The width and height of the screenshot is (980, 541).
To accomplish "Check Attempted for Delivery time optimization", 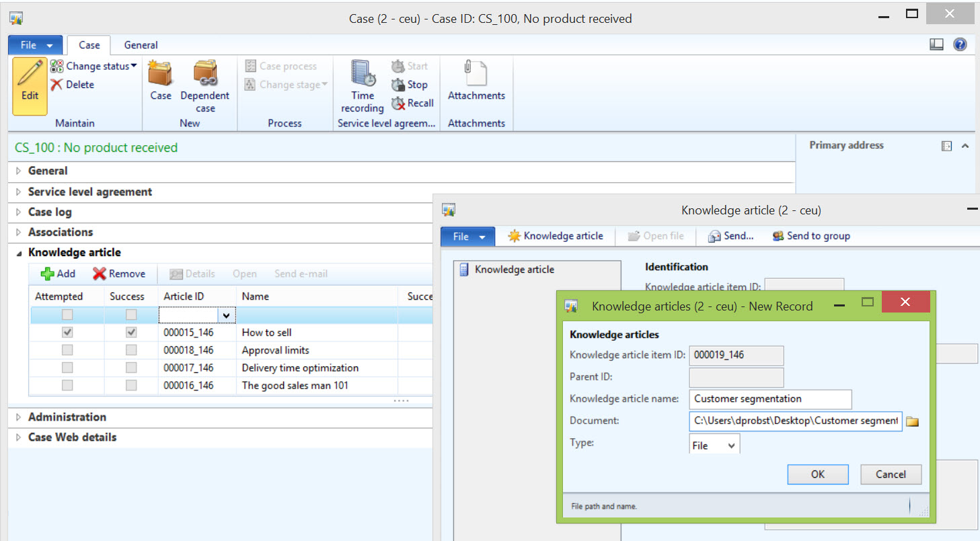I will [67, 368].
